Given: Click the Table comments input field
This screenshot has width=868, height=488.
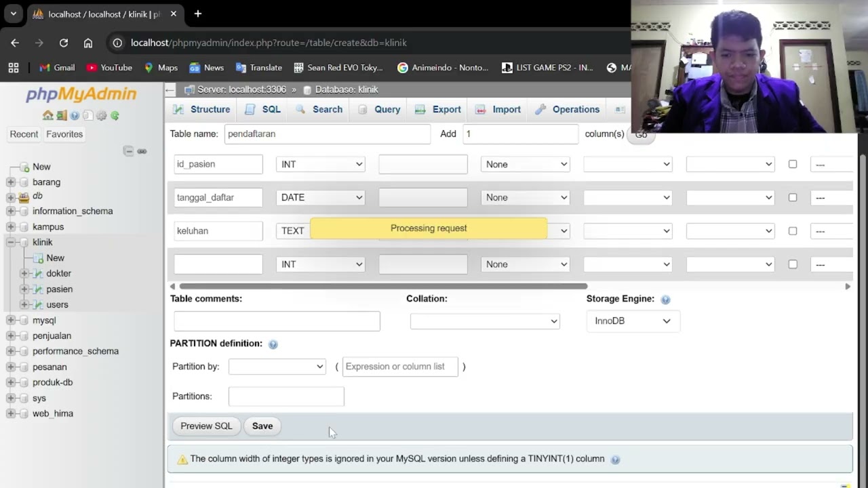Looking at the screenshot, I should [x=277, y=321].
